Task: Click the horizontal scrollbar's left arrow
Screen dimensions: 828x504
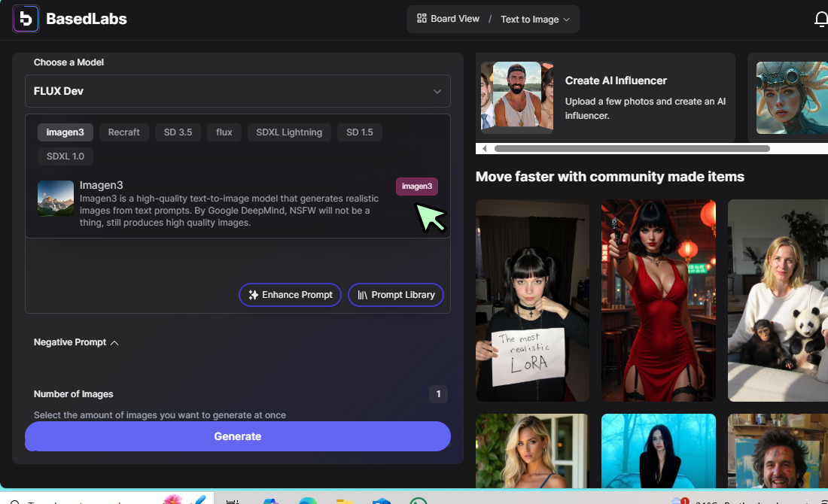Action: [484, 149]
